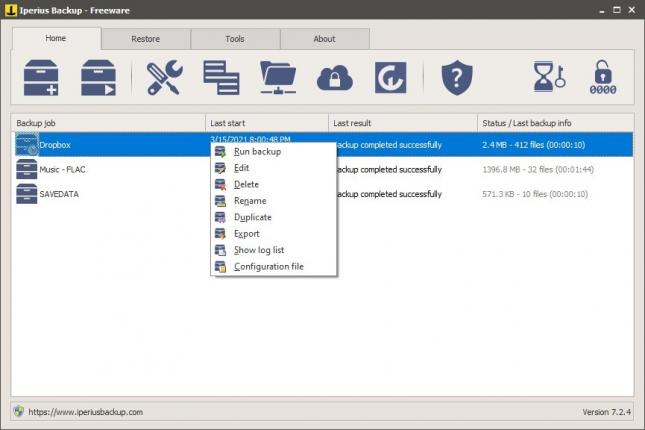Click 1396.8 MB - 32 files status
Viewport: 645px width, 430px height.
coord(538,170)
